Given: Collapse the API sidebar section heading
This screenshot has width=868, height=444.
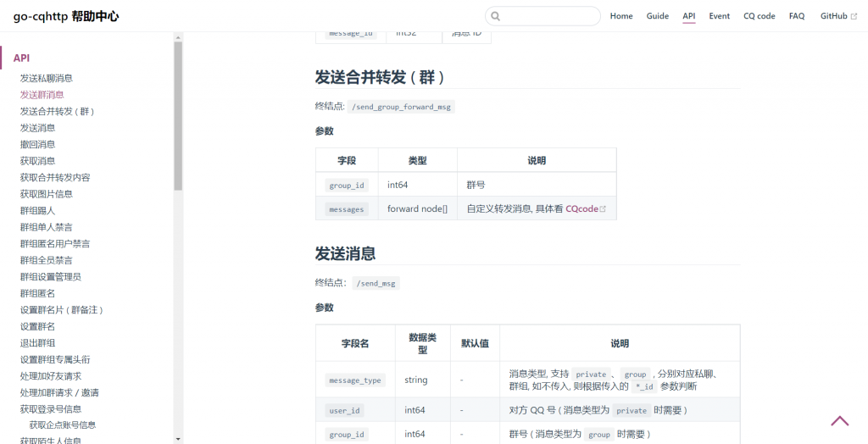Looking at the screenshot, I should click(22, 58).
